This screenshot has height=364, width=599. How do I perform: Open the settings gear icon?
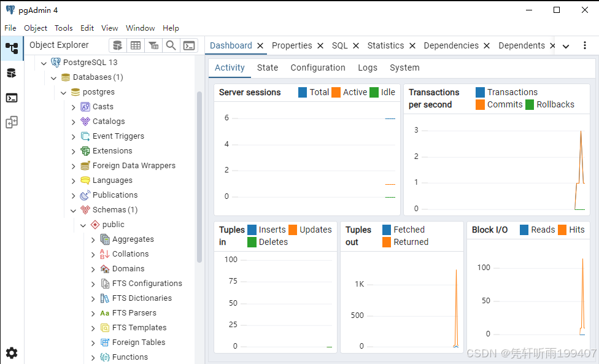coord(12,352)
